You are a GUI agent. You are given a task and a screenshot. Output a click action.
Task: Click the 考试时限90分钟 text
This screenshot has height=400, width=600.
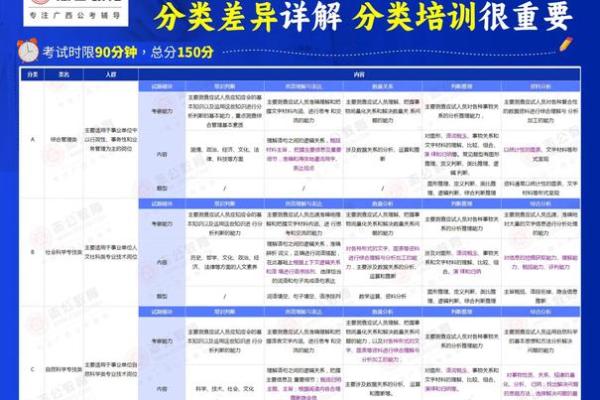pos(90,52)
